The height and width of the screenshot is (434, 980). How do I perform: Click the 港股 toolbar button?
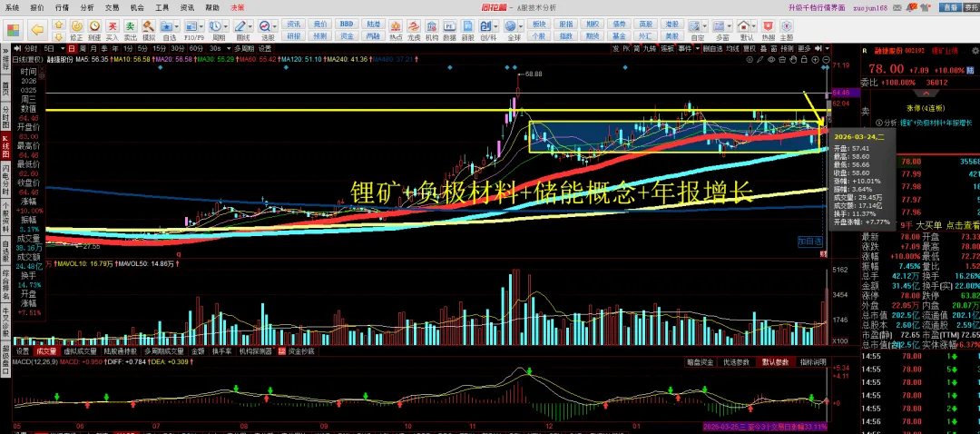pyautogui.click(x=671, y=24)
